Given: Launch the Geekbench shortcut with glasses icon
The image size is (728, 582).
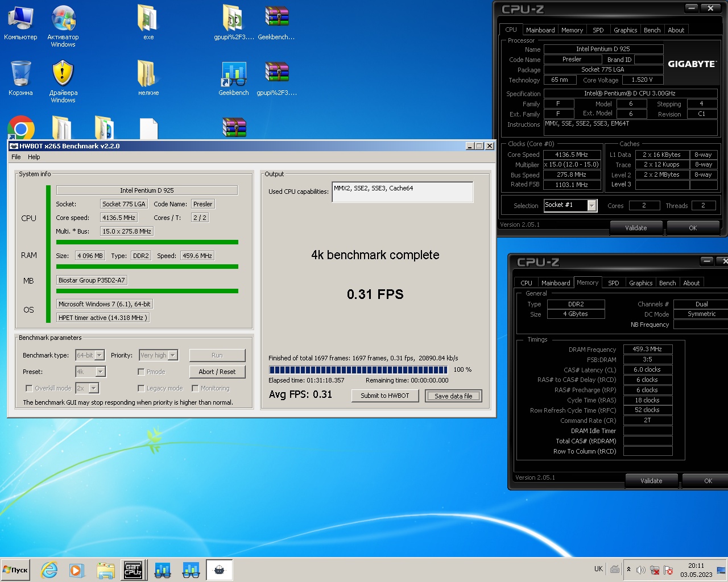Looking at the screenshot, I should tap(233, 78).
